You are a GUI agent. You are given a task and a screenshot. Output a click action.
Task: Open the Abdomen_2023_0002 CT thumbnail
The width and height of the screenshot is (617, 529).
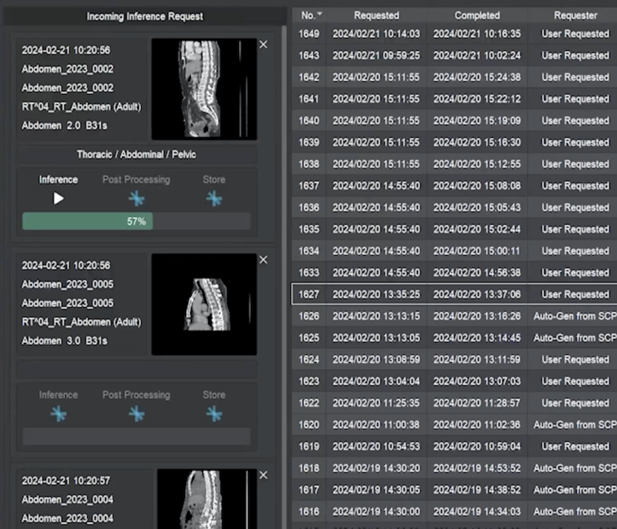point(204,89)
